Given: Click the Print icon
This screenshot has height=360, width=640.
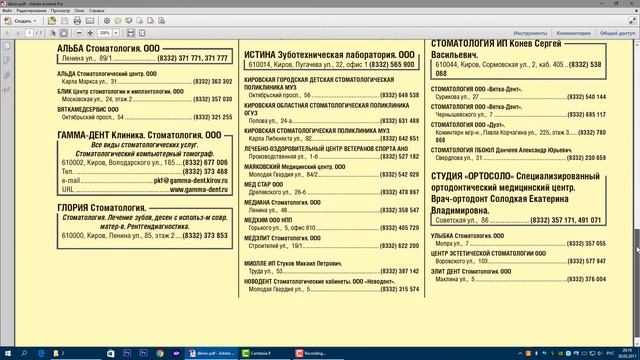Looking at the screenshot, I should pyautogui.click(x=77, y=21).
